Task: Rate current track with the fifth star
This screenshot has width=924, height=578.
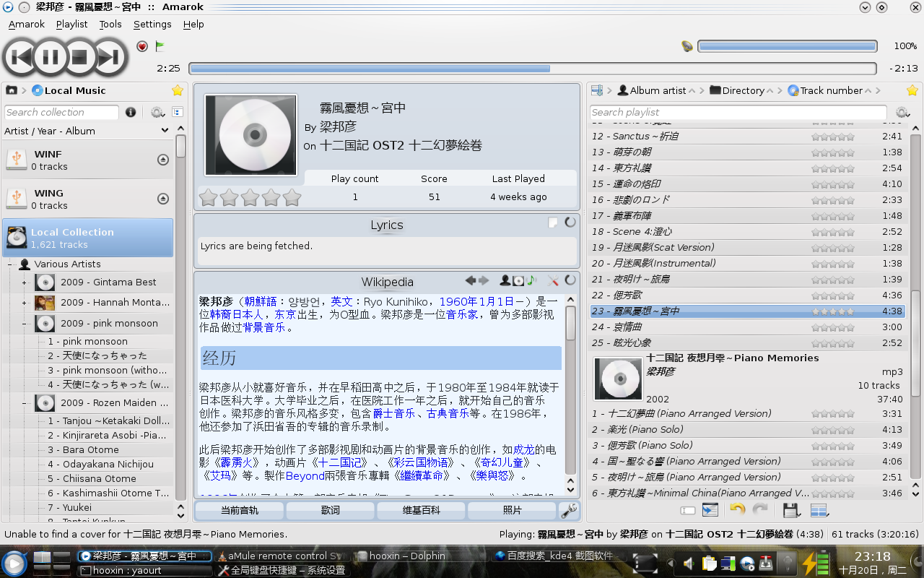Action: click(292, 197)
